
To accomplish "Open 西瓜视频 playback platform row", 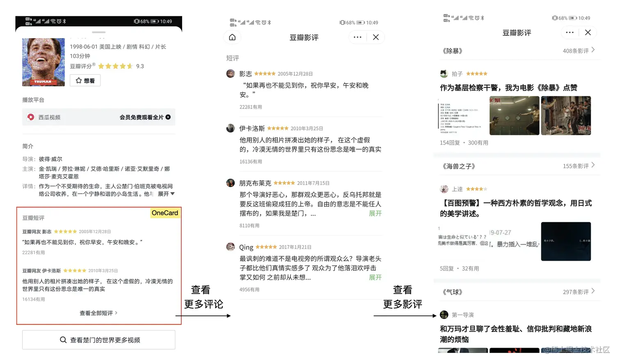I will pos(99,117).
